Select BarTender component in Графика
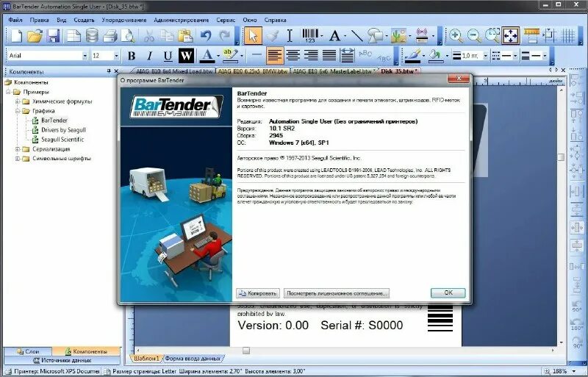 [54, 121]
